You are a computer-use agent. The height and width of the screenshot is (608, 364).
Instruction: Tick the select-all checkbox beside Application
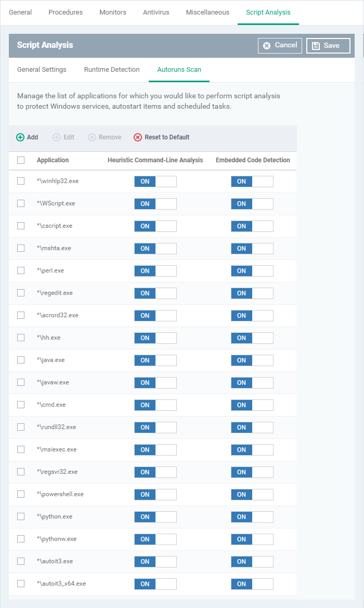(x=21, y=160)
